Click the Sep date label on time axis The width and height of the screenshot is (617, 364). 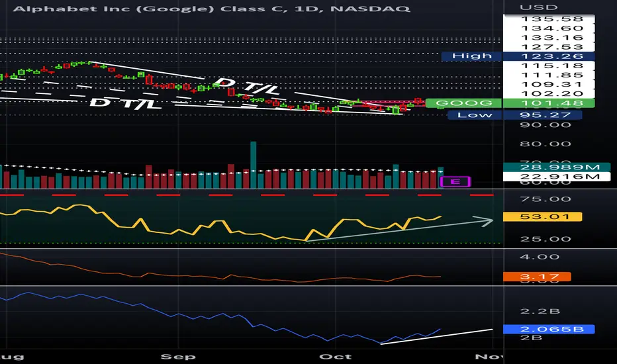pyautogui.click(x=178, y=357)
